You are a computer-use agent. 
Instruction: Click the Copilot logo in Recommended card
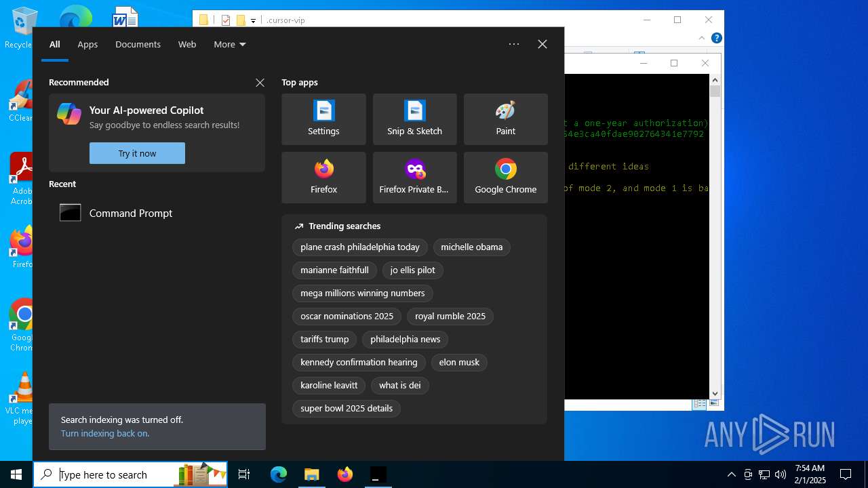[69, 114]
